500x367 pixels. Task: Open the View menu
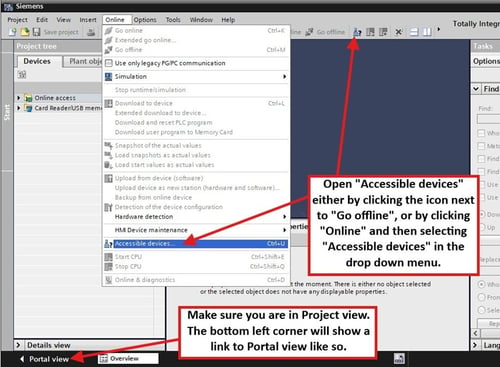point(63,20)
